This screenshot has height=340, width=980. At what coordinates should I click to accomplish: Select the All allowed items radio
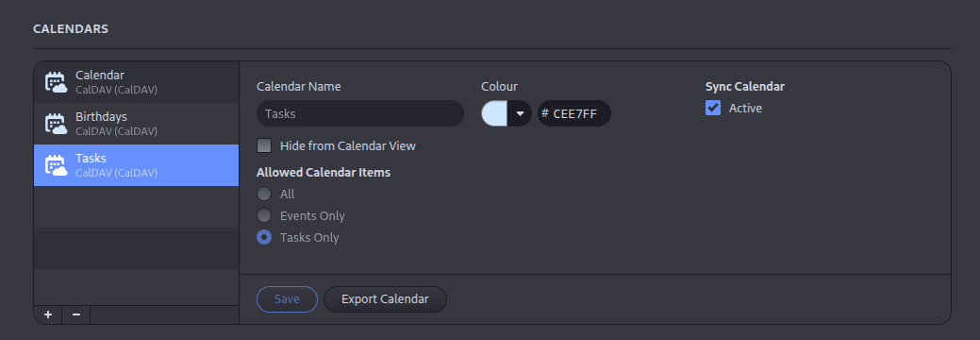[264, 195]
